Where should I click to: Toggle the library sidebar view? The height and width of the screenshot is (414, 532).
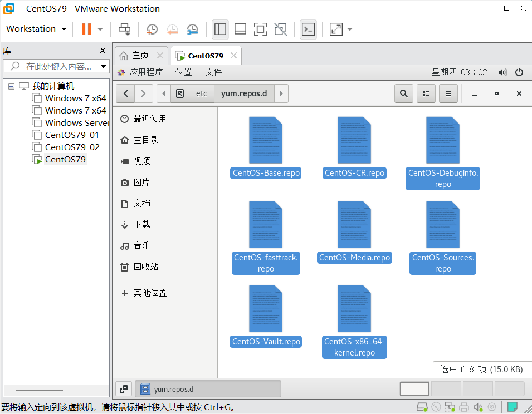pyautogui.click(x=220, y=29)
